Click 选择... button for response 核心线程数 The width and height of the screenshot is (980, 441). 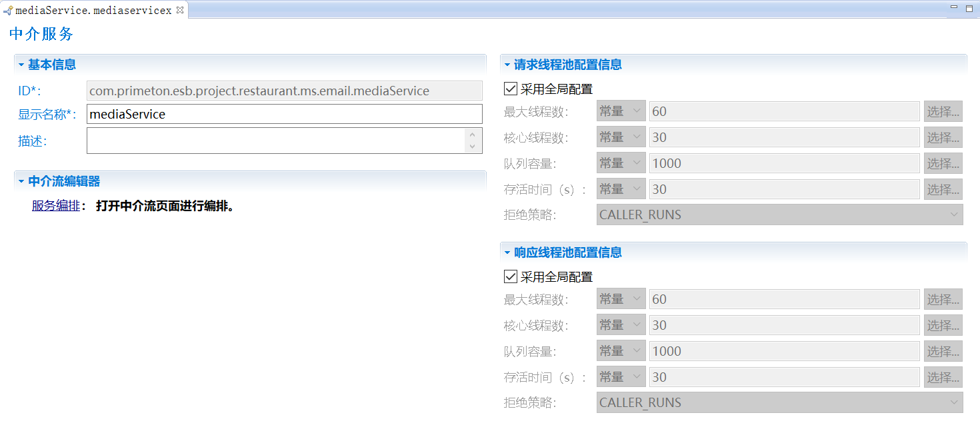943,325
